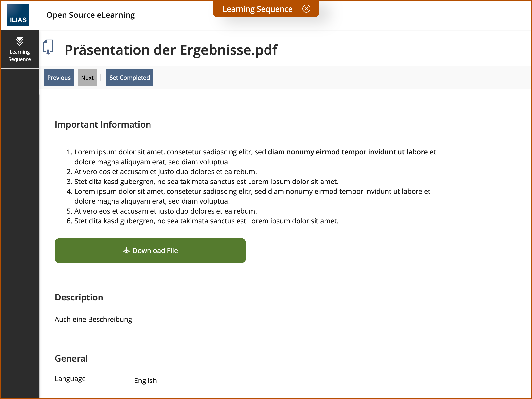Click the bold text in list item 1

click(348, 152)
